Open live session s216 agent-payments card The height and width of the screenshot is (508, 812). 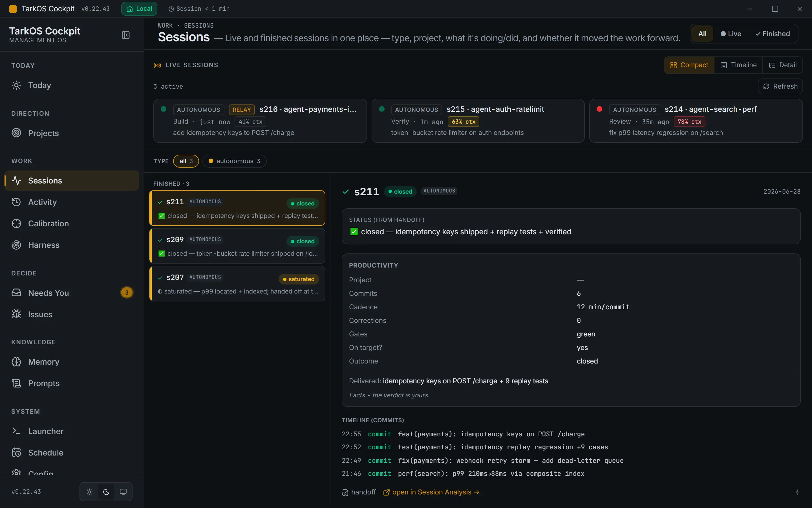260,121
